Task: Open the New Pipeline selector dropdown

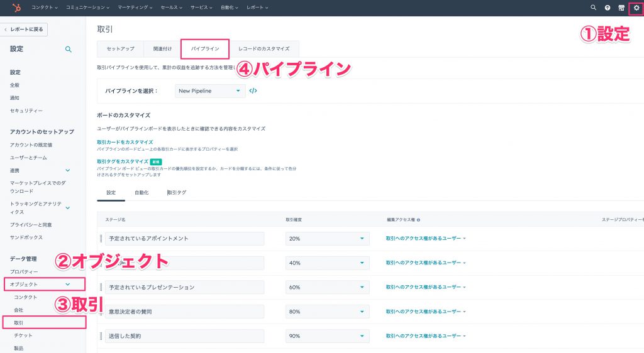Action: (210, 91)
